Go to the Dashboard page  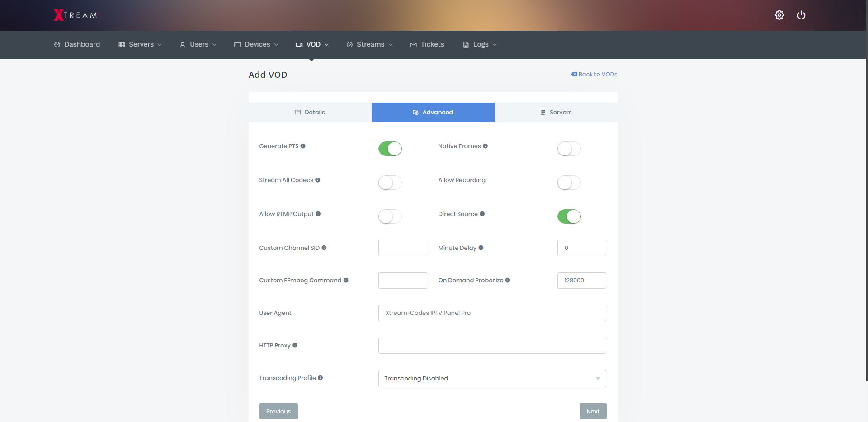(77, 44)
